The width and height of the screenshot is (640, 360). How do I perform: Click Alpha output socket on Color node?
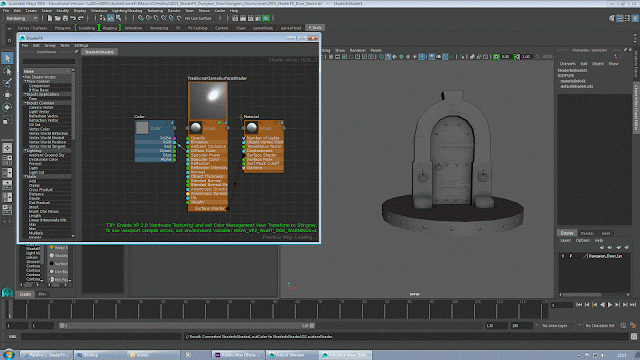175,159
